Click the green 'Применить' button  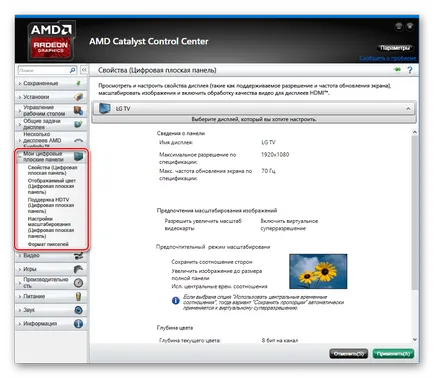(x=393, y=353)
